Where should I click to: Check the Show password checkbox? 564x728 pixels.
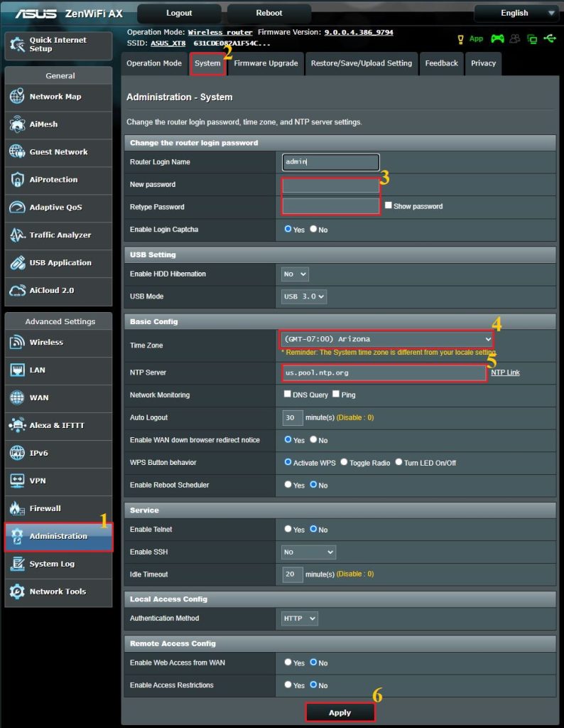pos(389,205)
